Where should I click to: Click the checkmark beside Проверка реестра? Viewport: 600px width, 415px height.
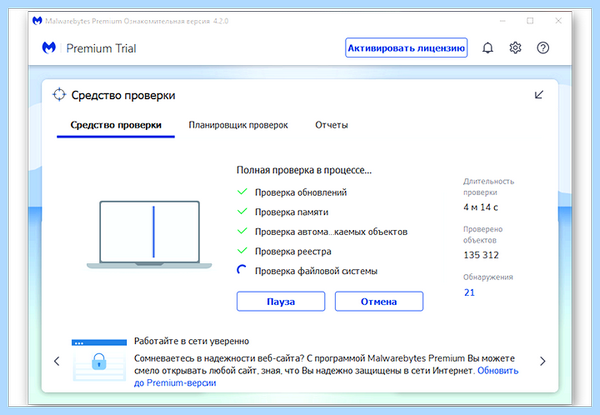coord(242,251)
